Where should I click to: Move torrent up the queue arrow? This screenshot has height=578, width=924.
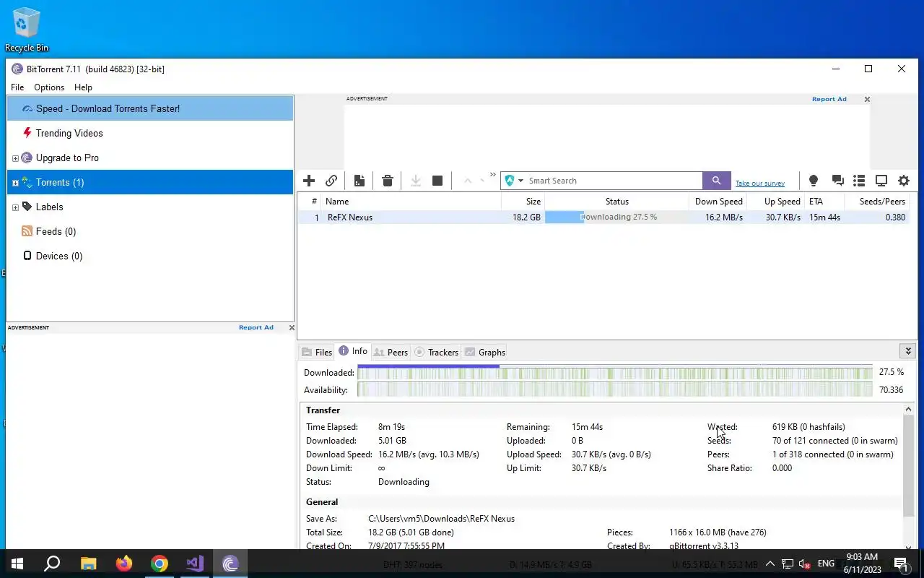click(x=467, y=181)
